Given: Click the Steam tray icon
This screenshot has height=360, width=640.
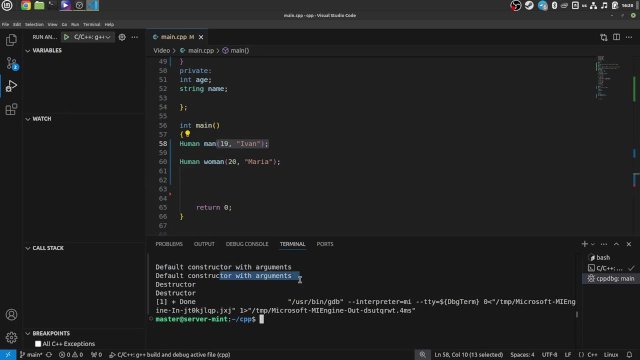Looking at the screenshot, I should point(529,5).
